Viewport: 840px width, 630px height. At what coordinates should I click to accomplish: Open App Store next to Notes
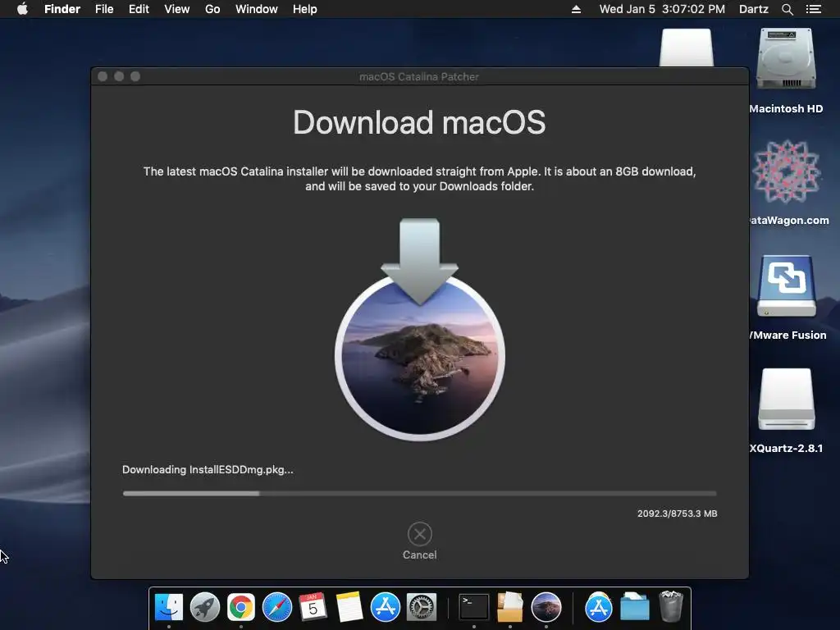point(386,607)
